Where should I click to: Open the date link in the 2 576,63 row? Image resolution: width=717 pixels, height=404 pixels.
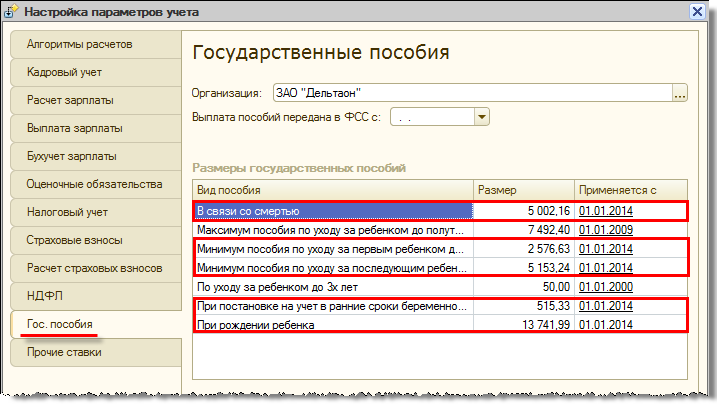(x=606, y=249)
